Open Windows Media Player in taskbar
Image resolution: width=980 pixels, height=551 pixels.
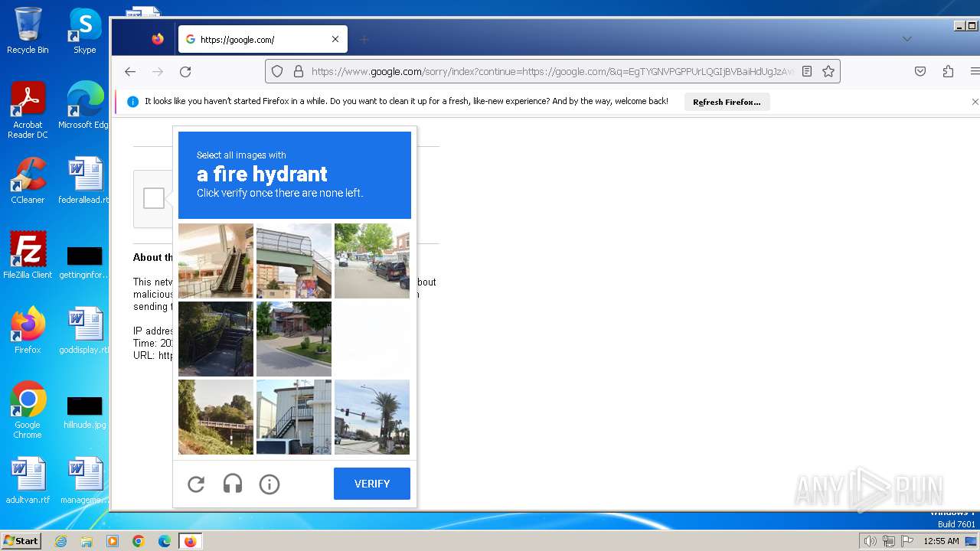[x=113, y=541]
